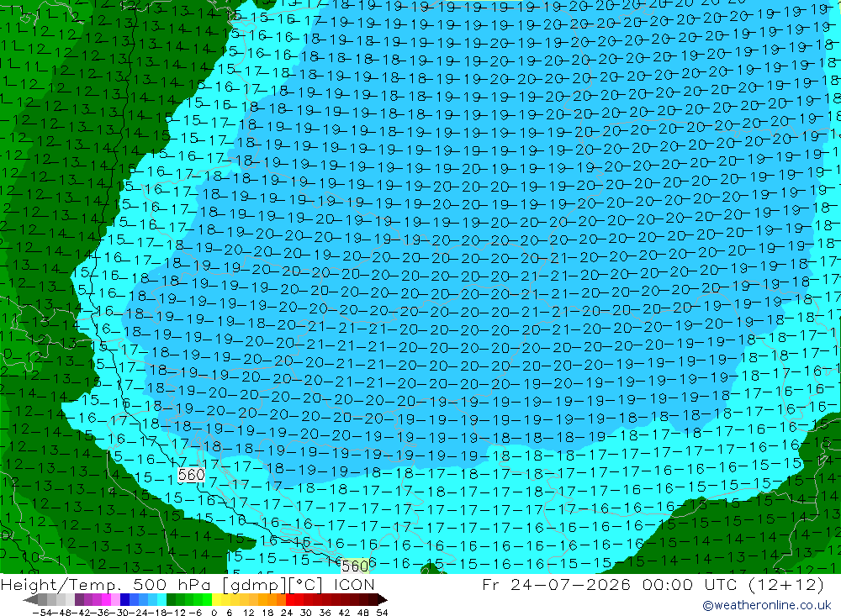The height and width of the screenshot is (616, 841).
Task: Pick the cyan swatch above -18
Action: point(161,600)
